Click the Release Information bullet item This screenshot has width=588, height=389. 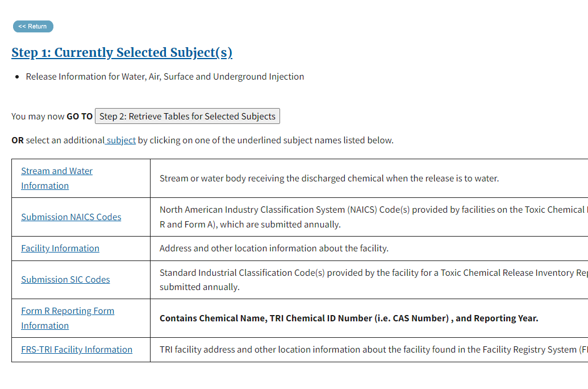(165, 76)
